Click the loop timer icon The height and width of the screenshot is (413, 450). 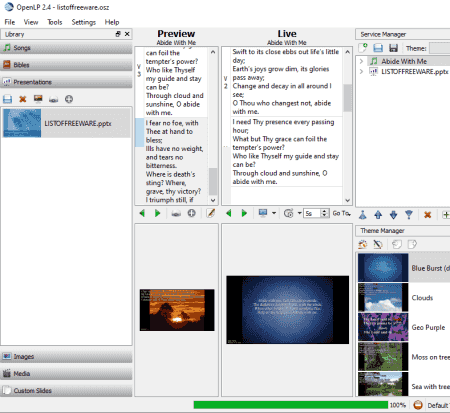[x=288, y=213]
